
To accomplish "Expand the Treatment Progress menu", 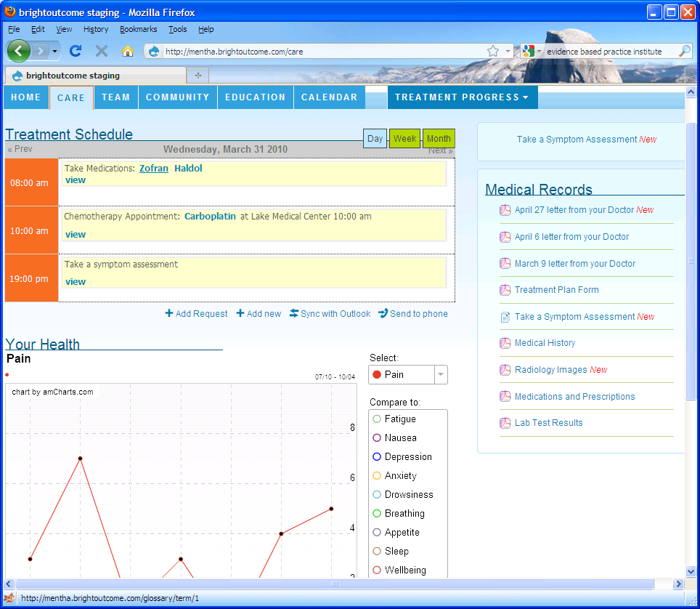I will coord(463,97).
